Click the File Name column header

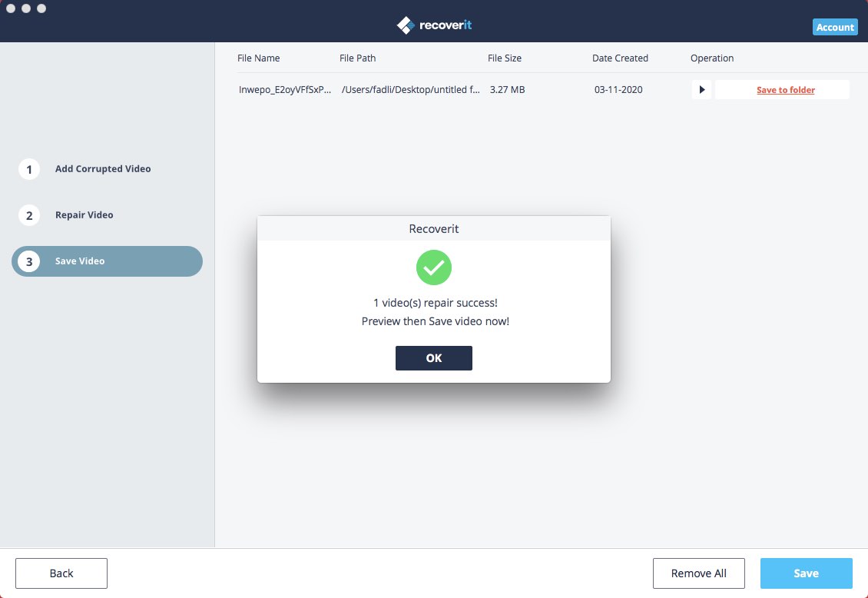(259, 58)
